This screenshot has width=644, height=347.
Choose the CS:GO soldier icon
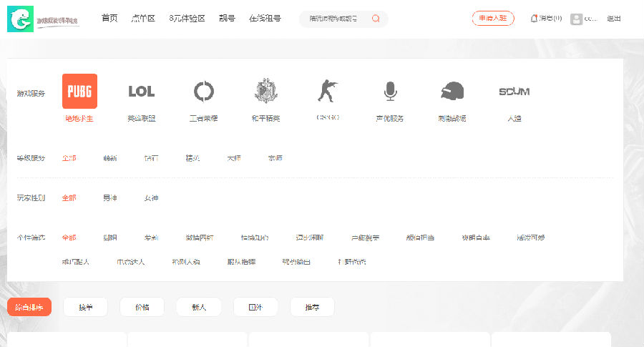pos(327,91)
